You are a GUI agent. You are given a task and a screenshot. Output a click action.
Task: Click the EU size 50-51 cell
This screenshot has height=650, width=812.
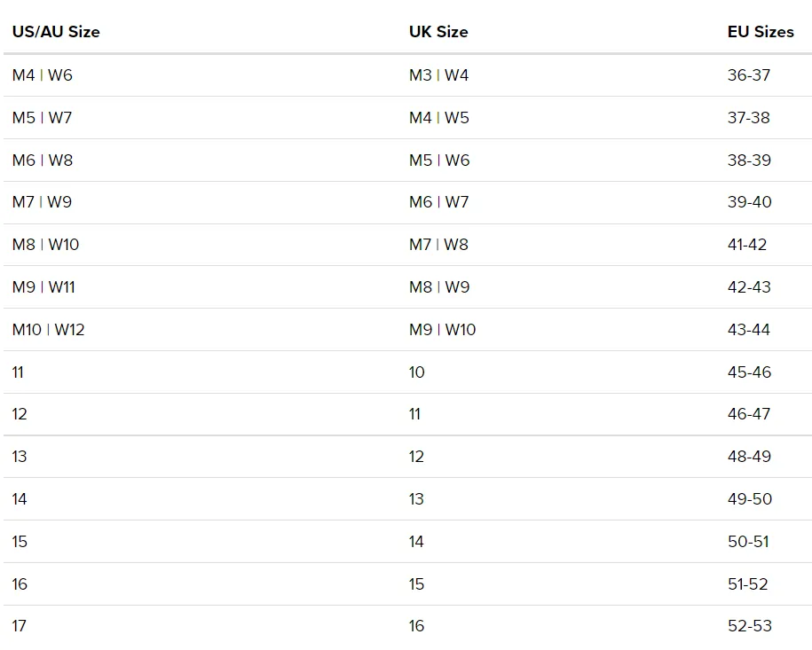(748, 541)
